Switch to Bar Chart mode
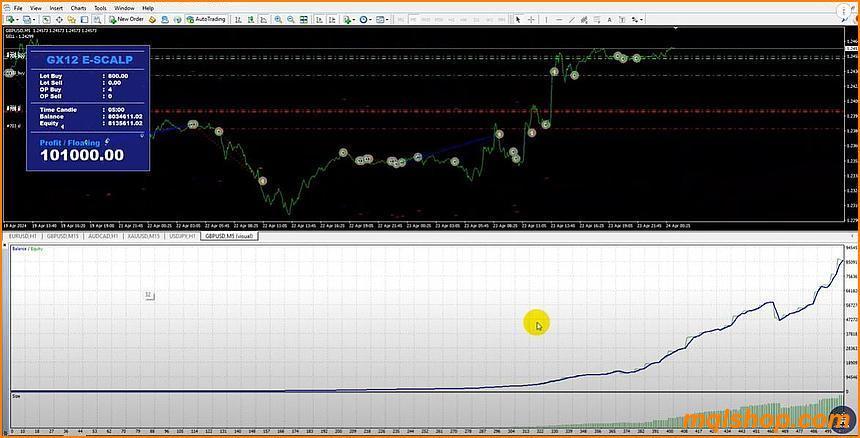 [x=239, y=19]
